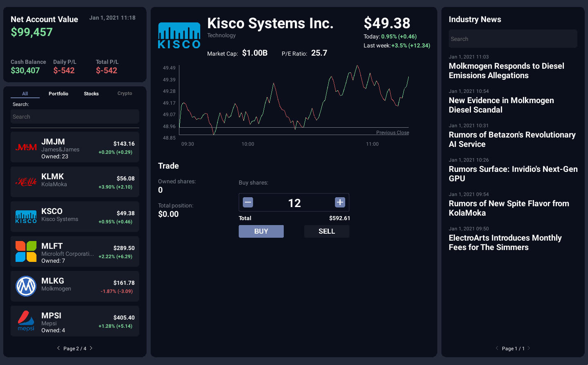The image size is (588, 365).
Task: Click the SELL button
Action: [x=326, y=231]
